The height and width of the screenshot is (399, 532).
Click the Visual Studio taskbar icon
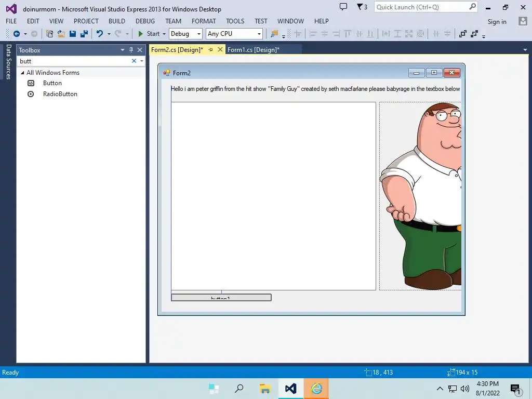pos(291,389)
